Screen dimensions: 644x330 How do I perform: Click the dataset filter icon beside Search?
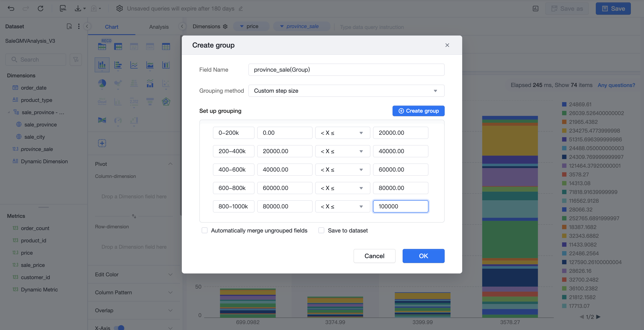coord(76,60)
